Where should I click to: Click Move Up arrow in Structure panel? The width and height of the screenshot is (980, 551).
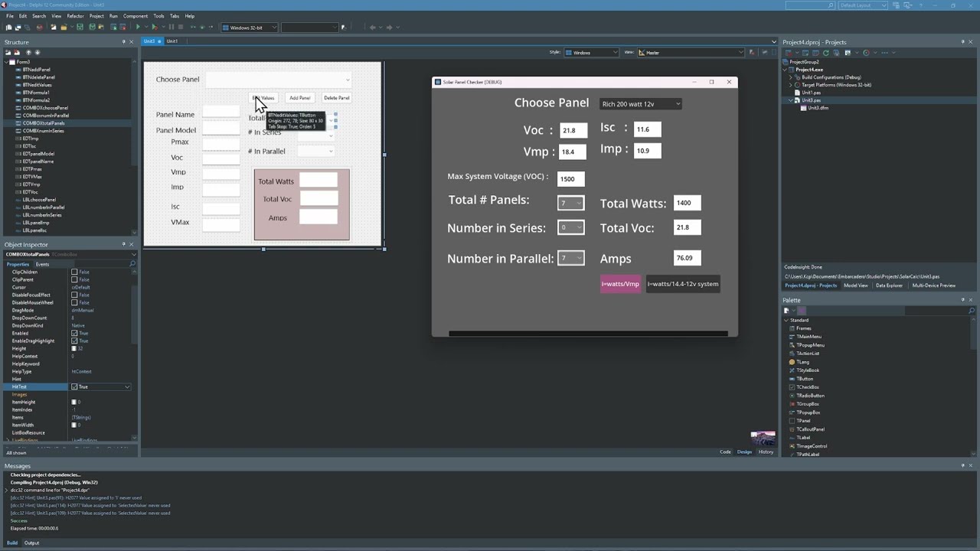coord(28,53)
